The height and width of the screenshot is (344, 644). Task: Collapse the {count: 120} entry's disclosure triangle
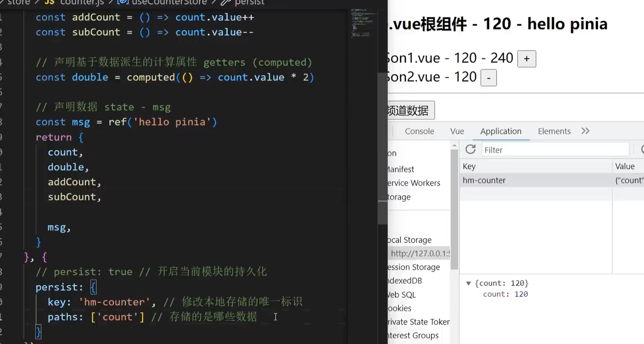click(469, 283)
